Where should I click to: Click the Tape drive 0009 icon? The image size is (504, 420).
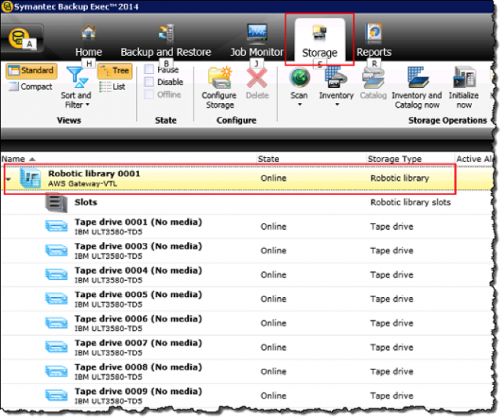(x=57, y=396)
